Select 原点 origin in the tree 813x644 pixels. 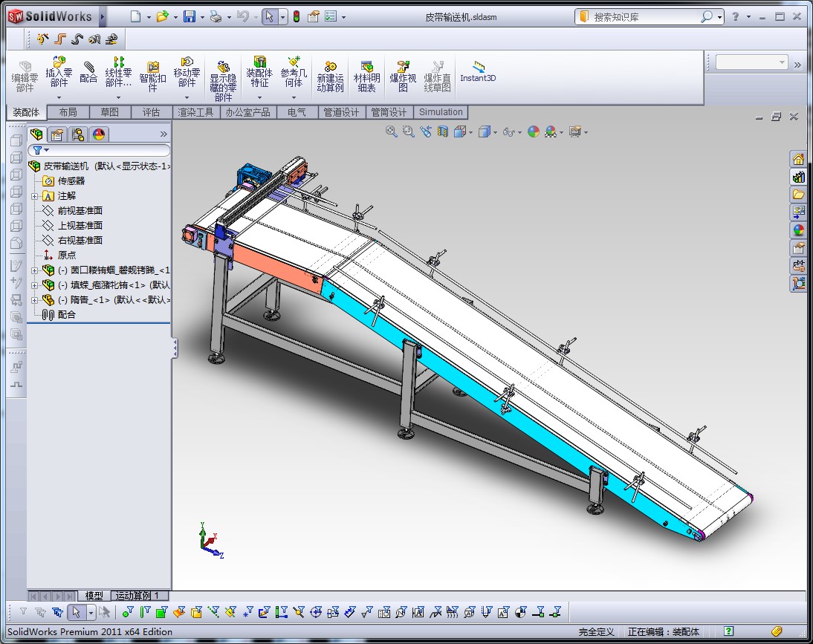click(67, 255)
